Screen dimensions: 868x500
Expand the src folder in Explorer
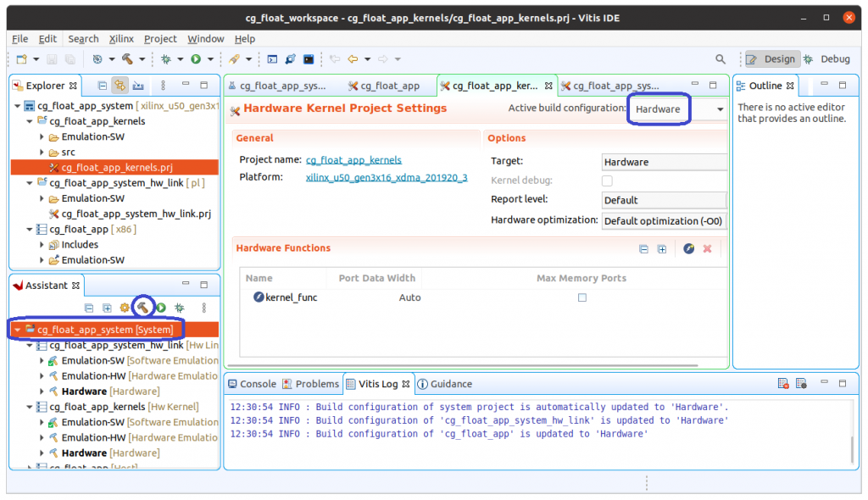pyautogui.click(x=42, y=153)
